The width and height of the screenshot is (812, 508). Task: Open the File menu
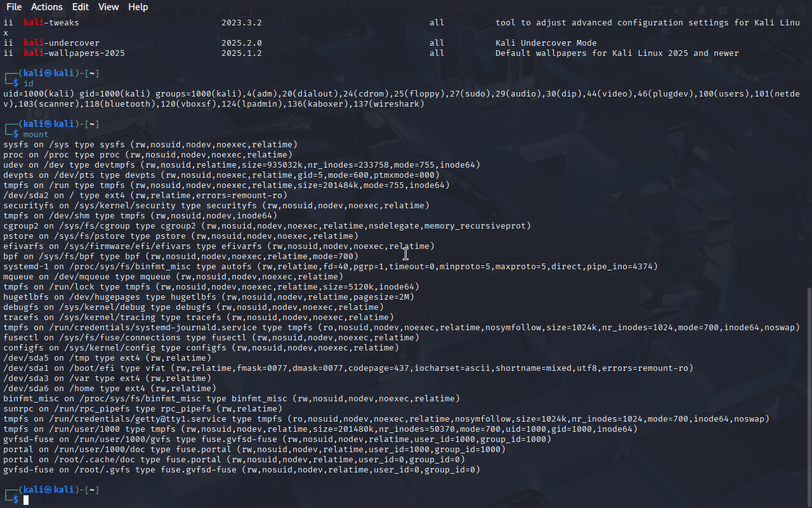coord(14,7)
